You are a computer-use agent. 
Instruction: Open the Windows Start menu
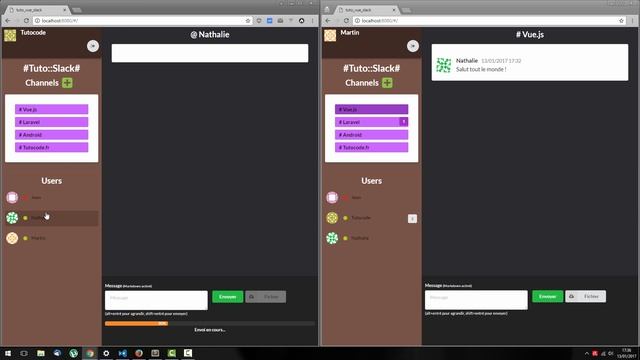coord(8,353)
